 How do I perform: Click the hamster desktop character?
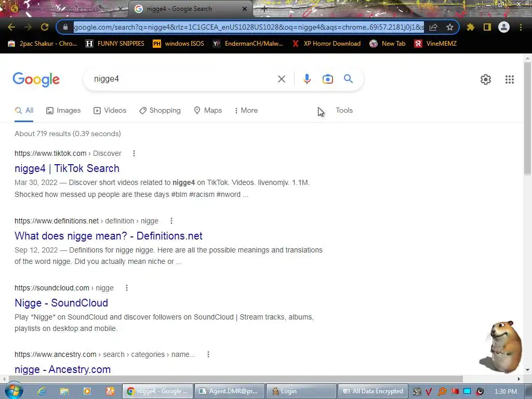501,347
